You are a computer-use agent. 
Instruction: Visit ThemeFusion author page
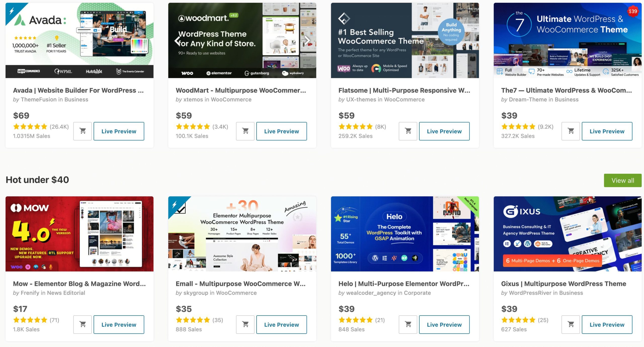tap(39, 100)
